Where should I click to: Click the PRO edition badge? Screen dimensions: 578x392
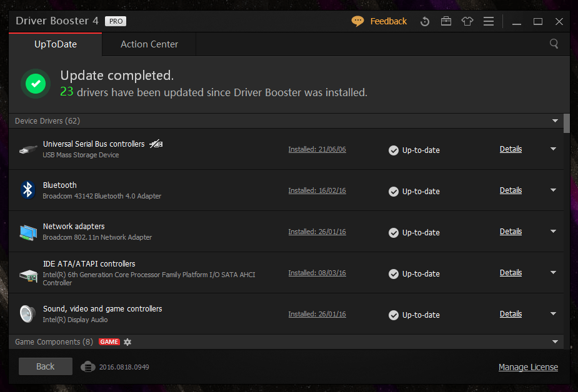tap(116, 21)
